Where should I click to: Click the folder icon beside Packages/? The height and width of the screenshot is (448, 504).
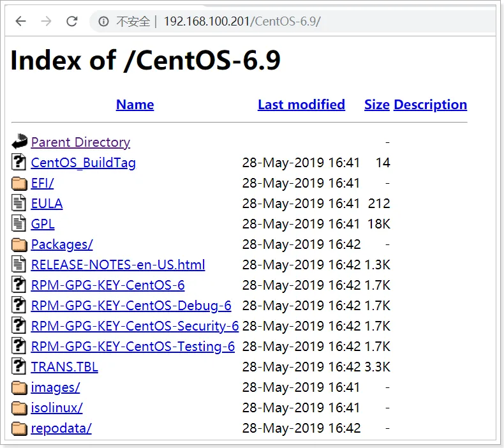20,244
